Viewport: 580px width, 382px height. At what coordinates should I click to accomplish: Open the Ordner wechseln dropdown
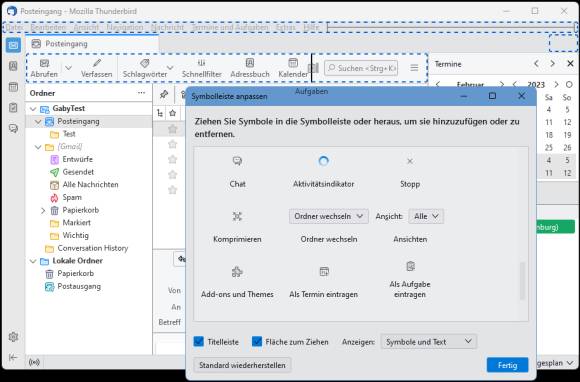pos(328,216)
